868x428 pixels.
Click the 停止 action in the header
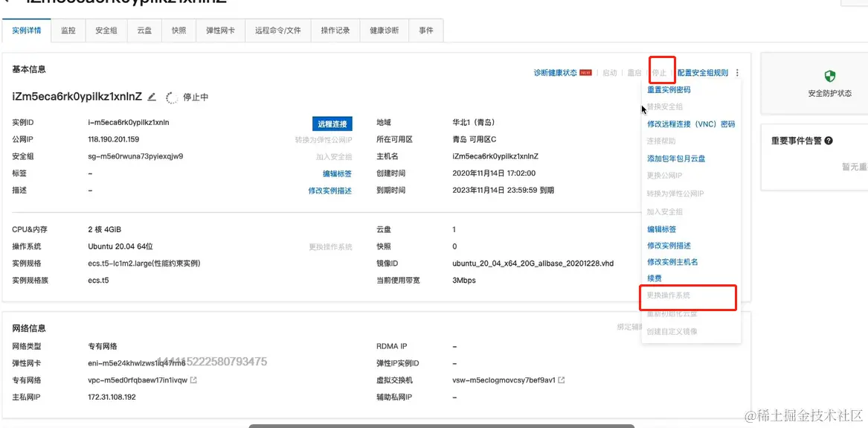coord(659,72)
